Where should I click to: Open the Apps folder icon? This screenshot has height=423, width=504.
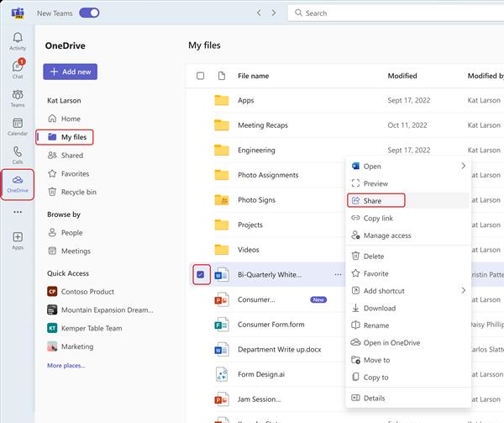coord(222,100)
